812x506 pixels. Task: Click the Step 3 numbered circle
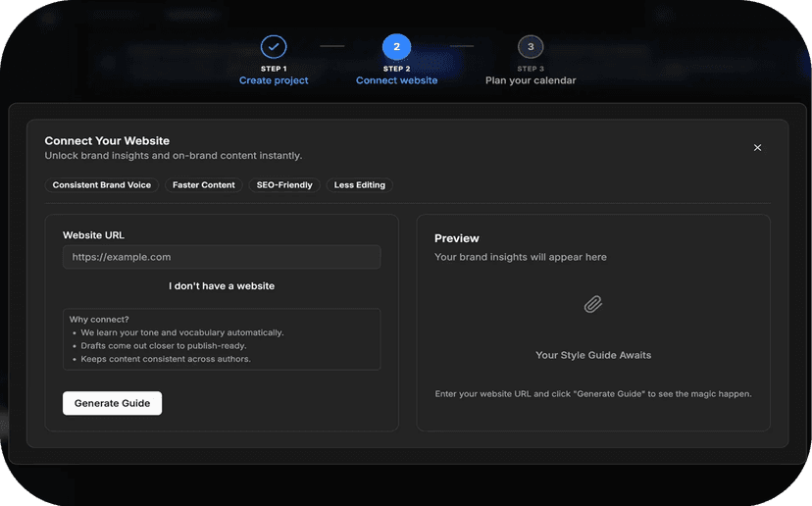pos(531,47)
